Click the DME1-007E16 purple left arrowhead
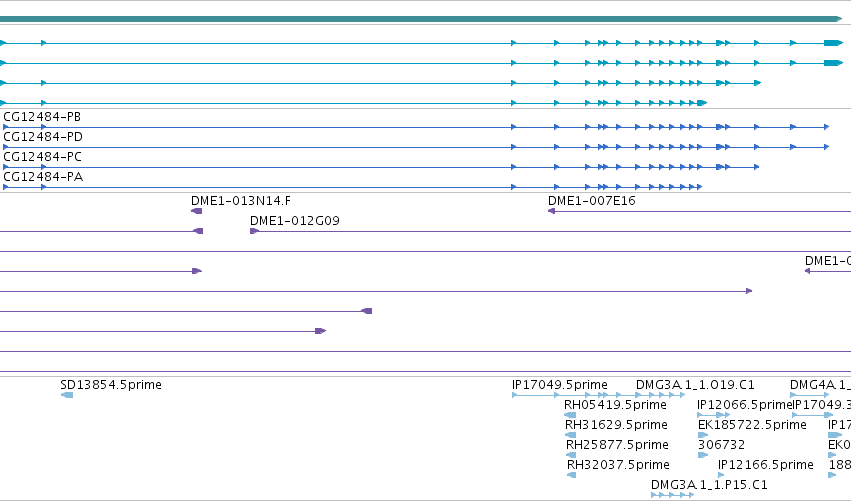851x501 pixels. click(551, 211)
